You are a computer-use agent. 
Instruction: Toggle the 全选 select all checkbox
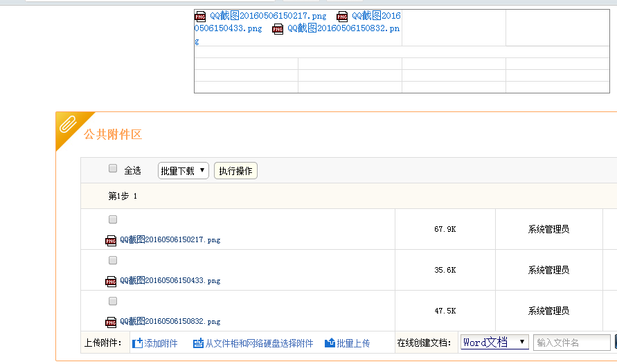[x=113, y=169]
